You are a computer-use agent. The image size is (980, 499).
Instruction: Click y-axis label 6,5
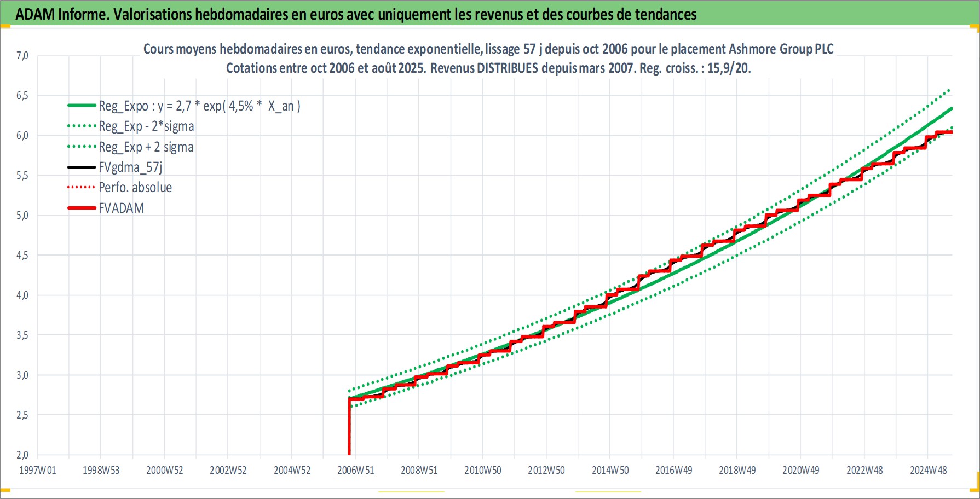[22, 95]
